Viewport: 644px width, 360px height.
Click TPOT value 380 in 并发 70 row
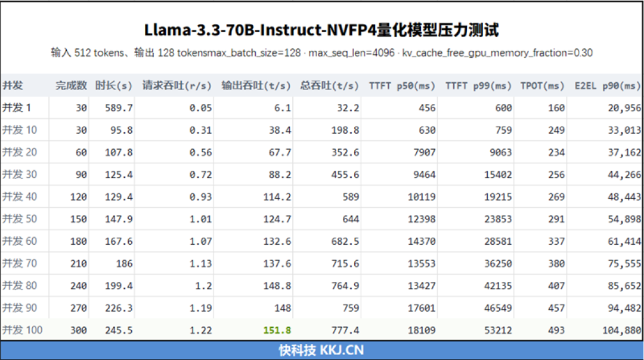point(556,264)
